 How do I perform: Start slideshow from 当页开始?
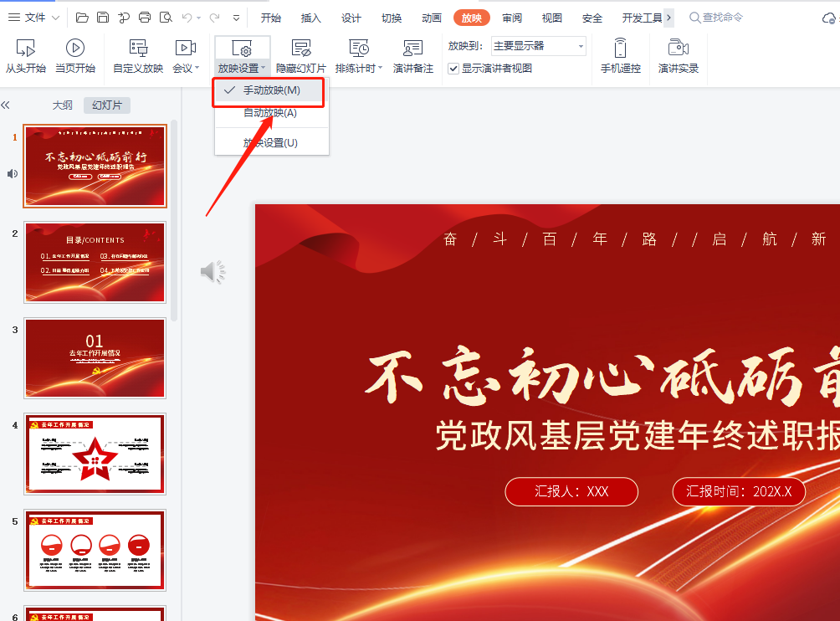[75, 56]
